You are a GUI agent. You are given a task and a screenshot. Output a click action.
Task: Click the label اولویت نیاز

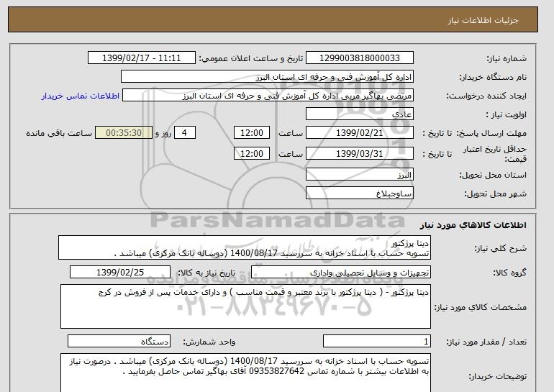coord(506,114)
